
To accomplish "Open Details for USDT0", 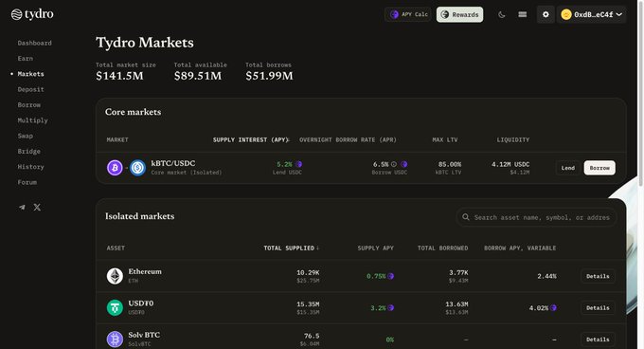I will [x=598, y=308].
